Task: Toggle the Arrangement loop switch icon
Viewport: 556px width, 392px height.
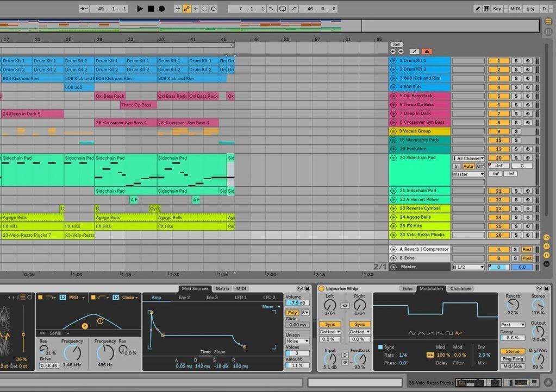Action: click(283, 9)
